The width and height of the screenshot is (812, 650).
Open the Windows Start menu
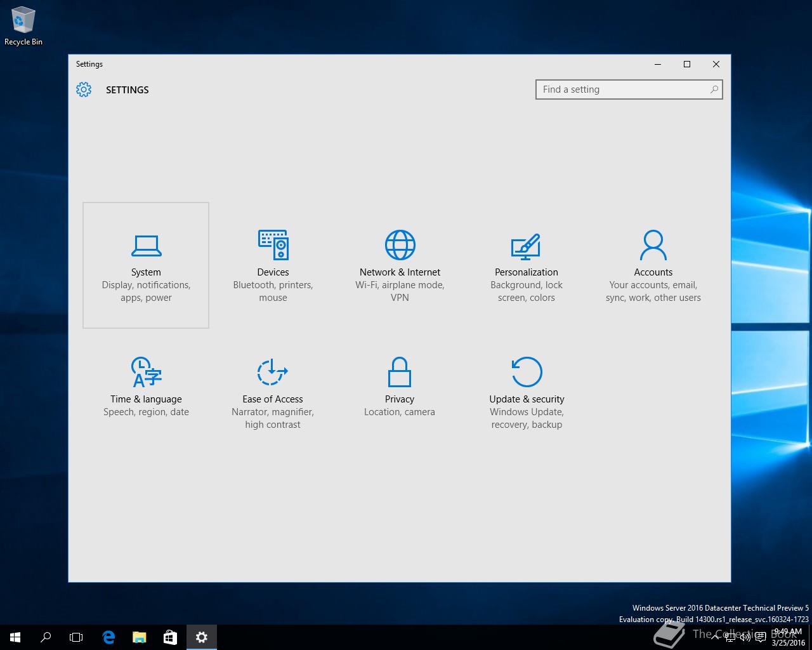pos(15,637)
